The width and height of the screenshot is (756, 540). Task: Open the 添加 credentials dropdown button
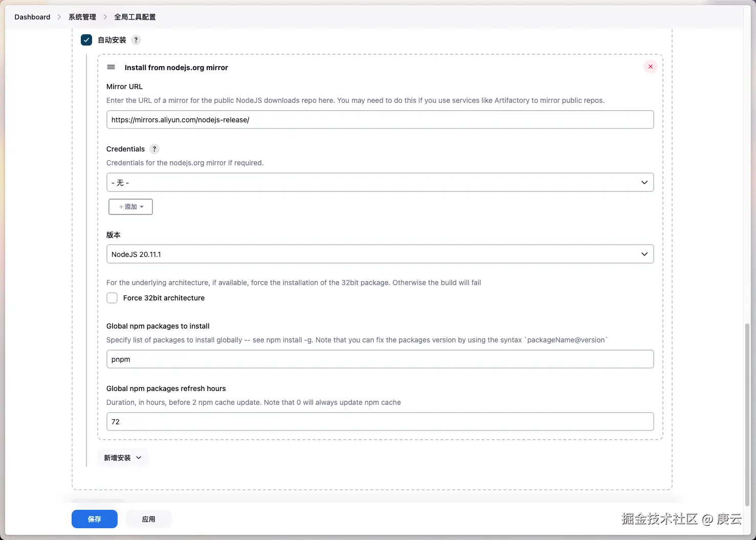[x=130, y=207]
